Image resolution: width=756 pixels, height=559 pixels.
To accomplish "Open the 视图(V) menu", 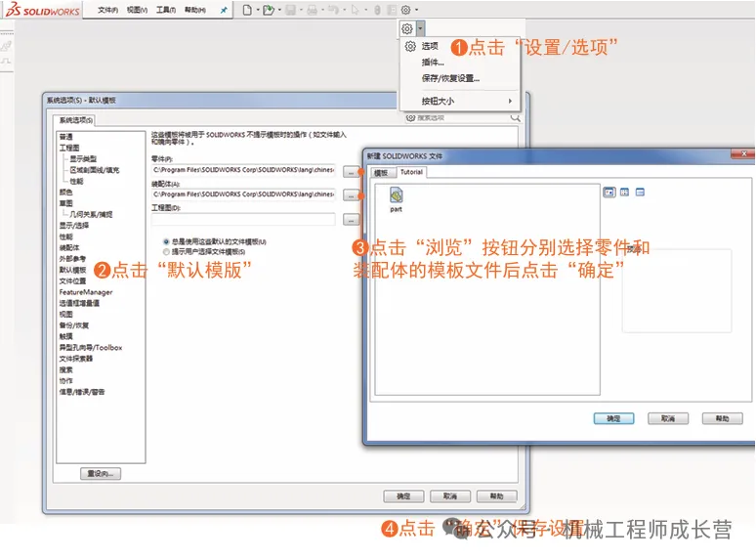I will 137,10.
